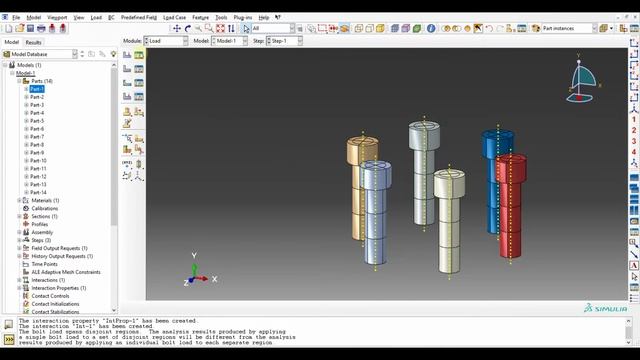Screen dimensions: 640x360
Task: Click the Auto-Fit View icon
Action: (220, 28)
